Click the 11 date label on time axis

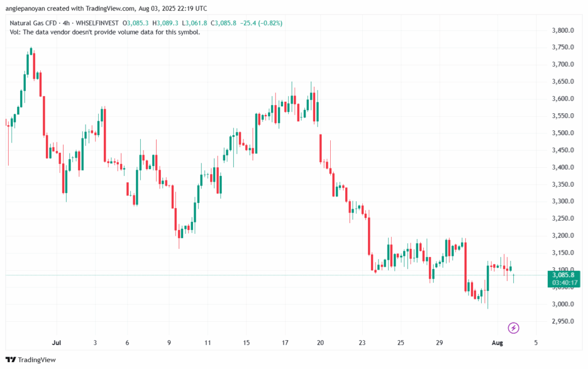tap(208, 343)
